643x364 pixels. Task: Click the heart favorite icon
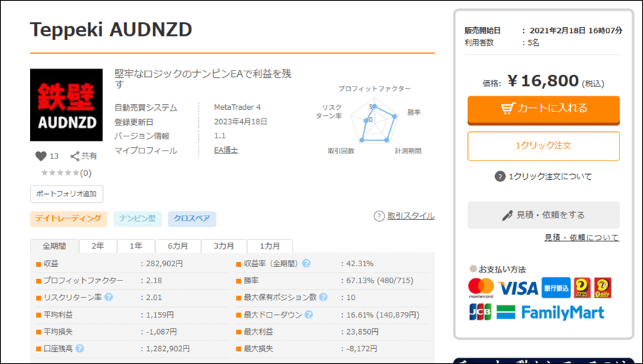pyautogui.click(x=41, y=156)
